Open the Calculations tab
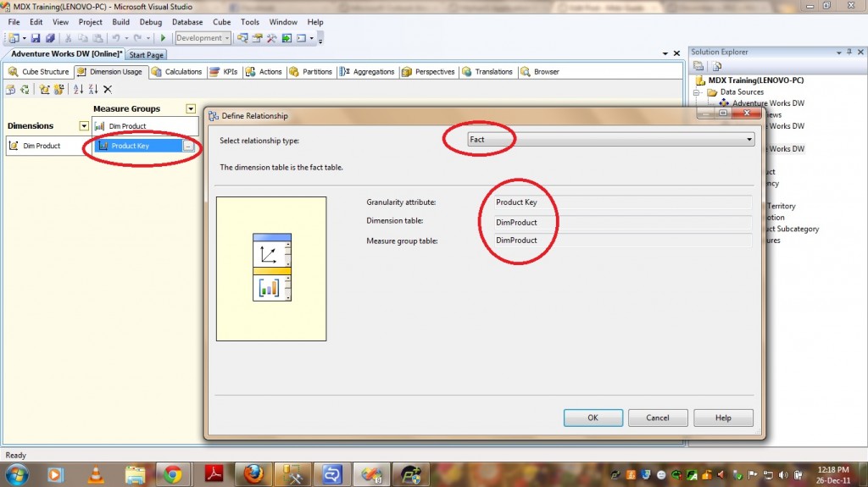This screenshot has width=868, height=487. 177,72
